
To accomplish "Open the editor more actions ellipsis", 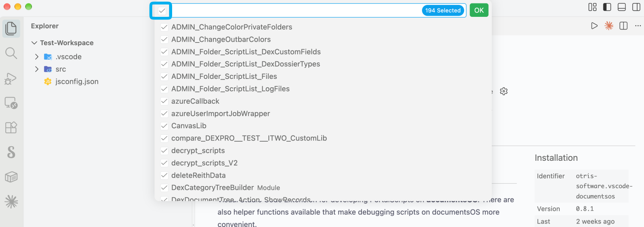I will coord(638,26).
